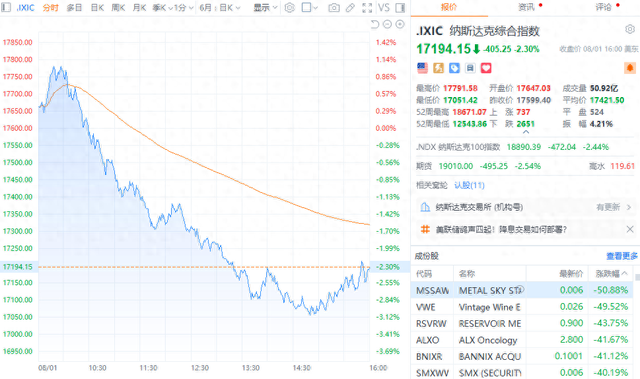
Task: Click the 17194.15 current price label on axis
Action: pyautogui.click(x=18, y=267)
